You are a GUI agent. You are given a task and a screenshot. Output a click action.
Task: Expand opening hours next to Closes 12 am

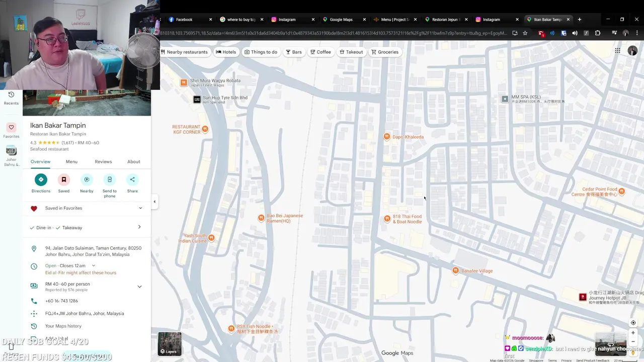coord(94,265)
